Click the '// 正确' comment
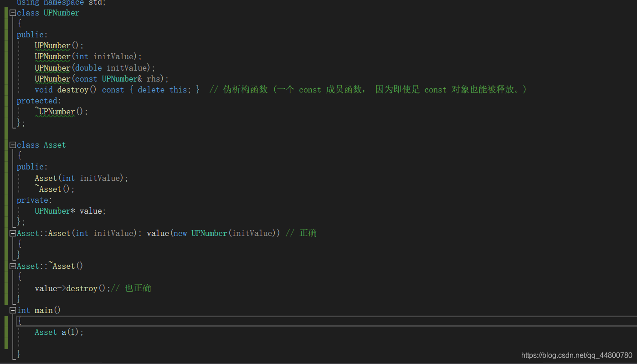Screen dimensions: 637x364 point(301,233)
